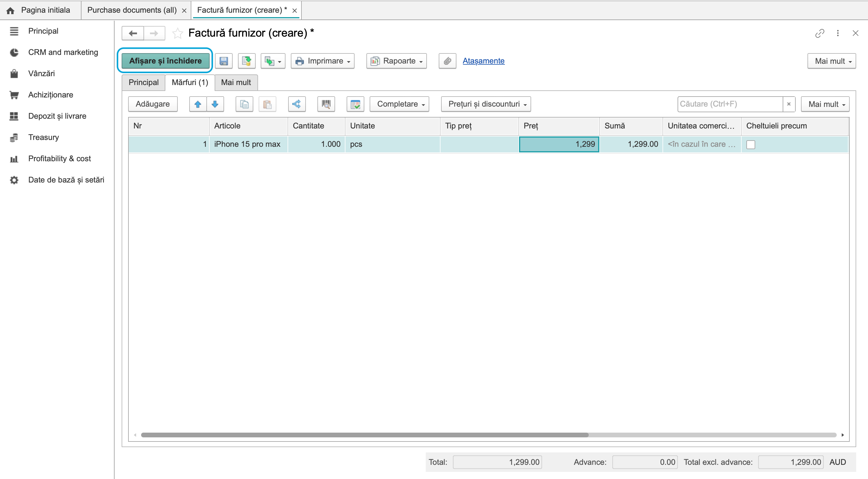This screenshot has width=868, height=479.
Task: Click the horizontal scrollbar in table
Action: pos(365,435)
